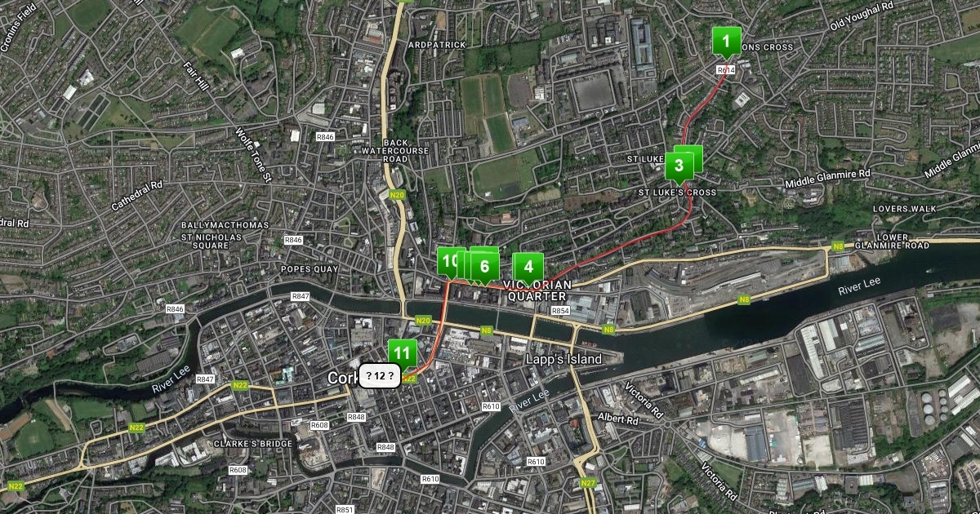Click green marker number 10

[449, 262]
